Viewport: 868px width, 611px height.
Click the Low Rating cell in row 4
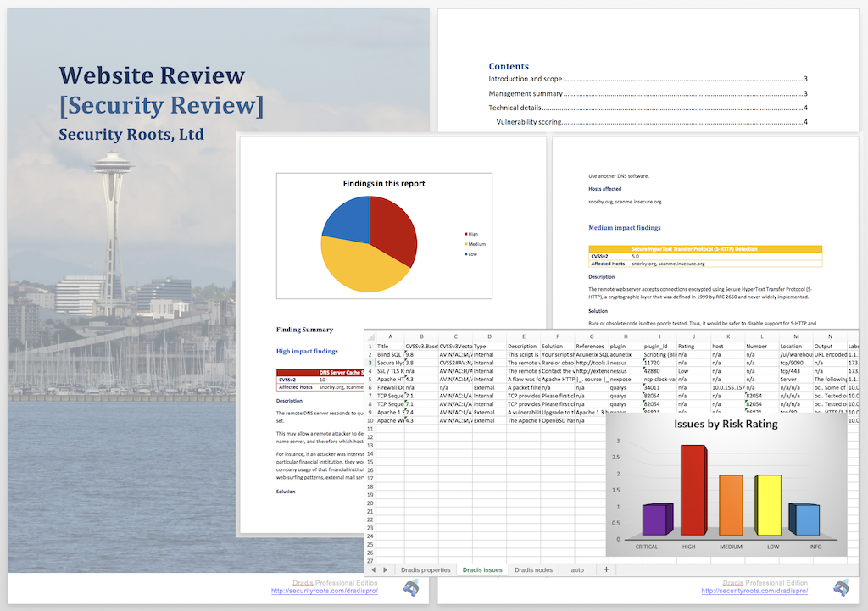(693, 371)
